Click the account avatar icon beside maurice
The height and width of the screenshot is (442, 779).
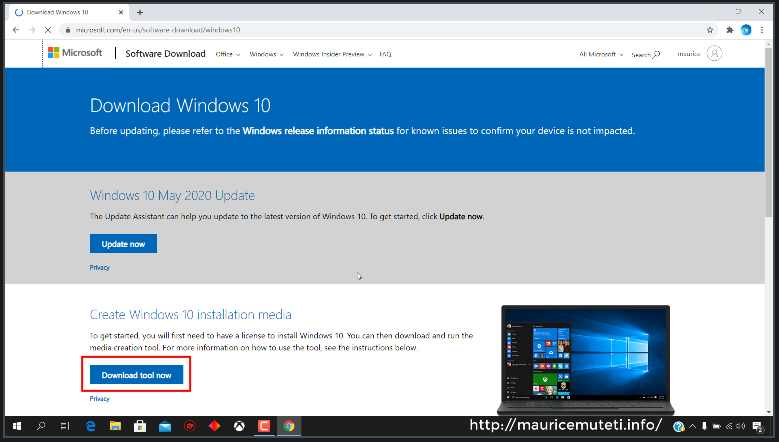(x=714, y=53)
